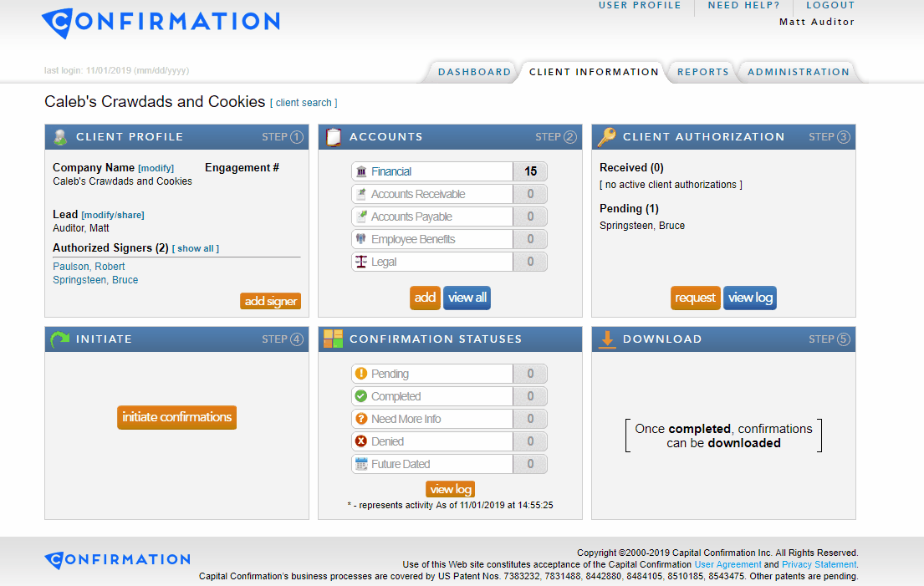Click the download arrow icon on Download panel
The height and width of the screenshot is (586, 924).
pos(608,339)
